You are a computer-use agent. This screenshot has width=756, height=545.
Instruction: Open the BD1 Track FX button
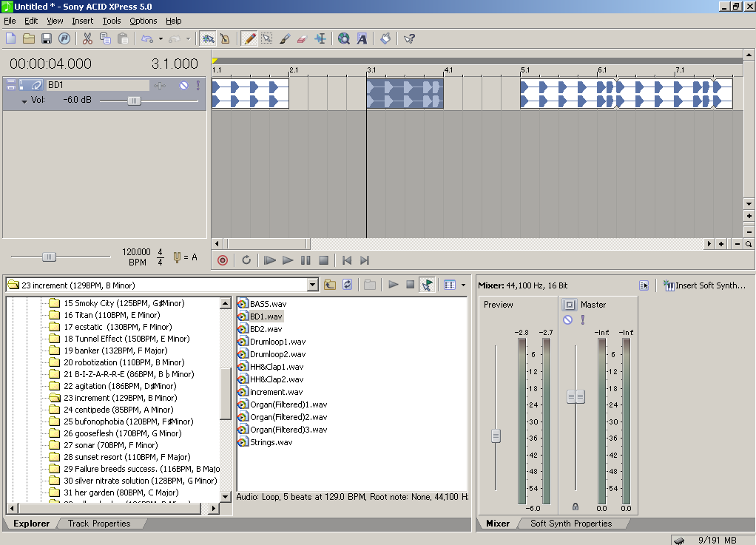click(x=160, y=86)
